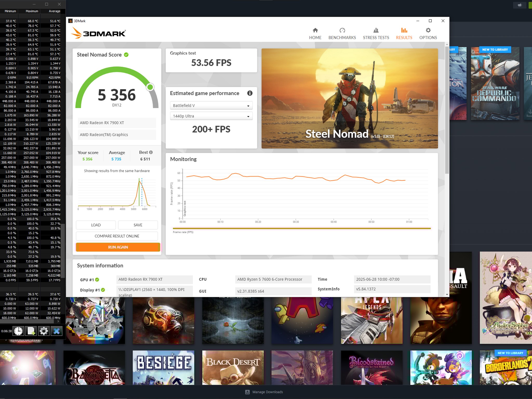Click the Manage Downloads link at bottom
This screenshot has width=532, height=399.
[x=267, y=392]
